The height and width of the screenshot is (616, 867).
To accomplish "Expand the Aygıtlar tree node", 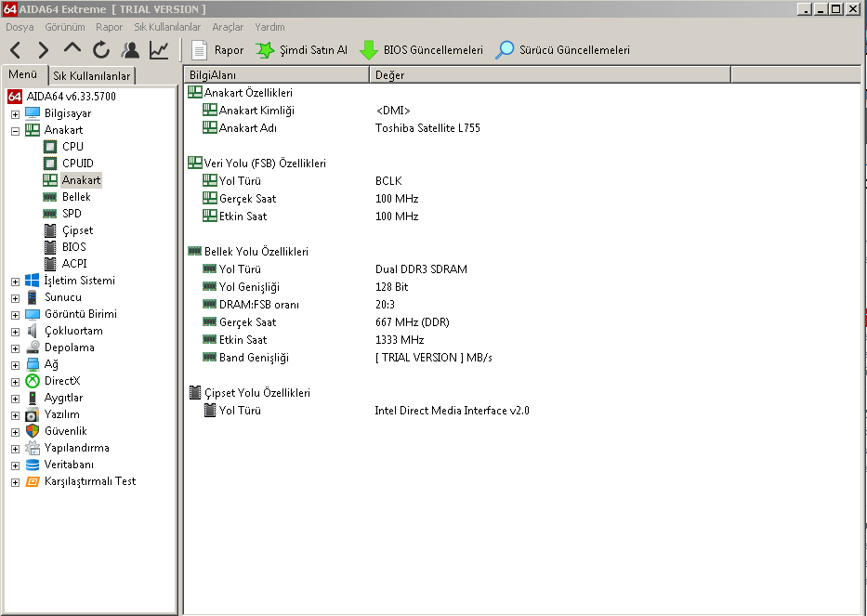I will coord(15,399).
